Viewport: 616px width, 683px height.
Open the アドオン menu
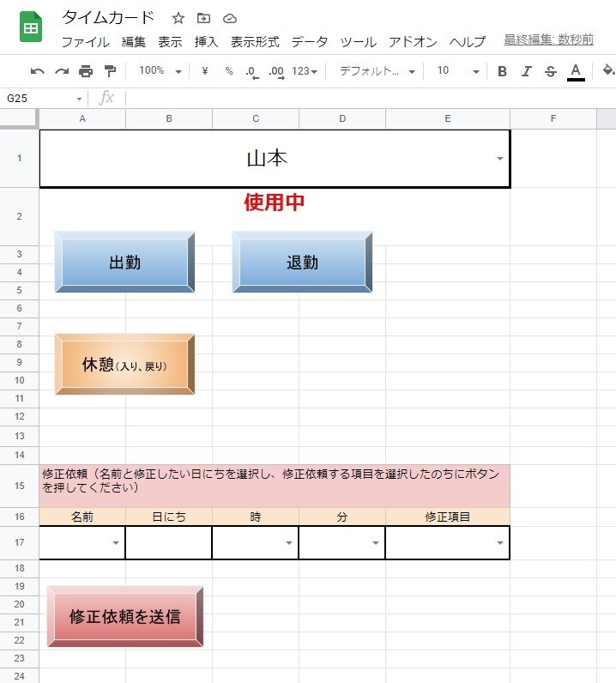coord(413,42)
